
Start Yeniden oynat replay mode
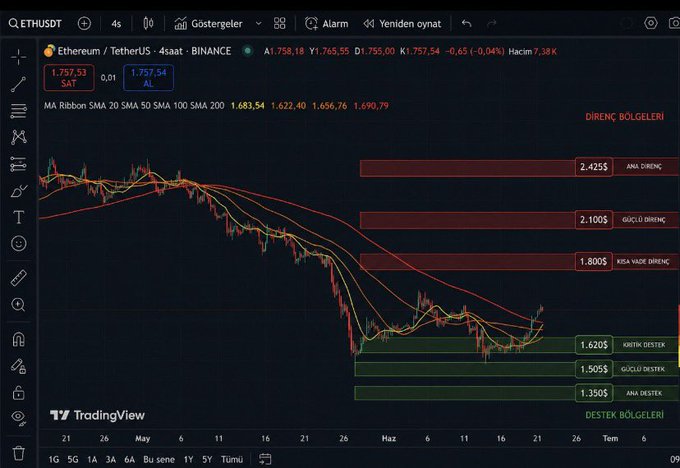coord(402,23)
